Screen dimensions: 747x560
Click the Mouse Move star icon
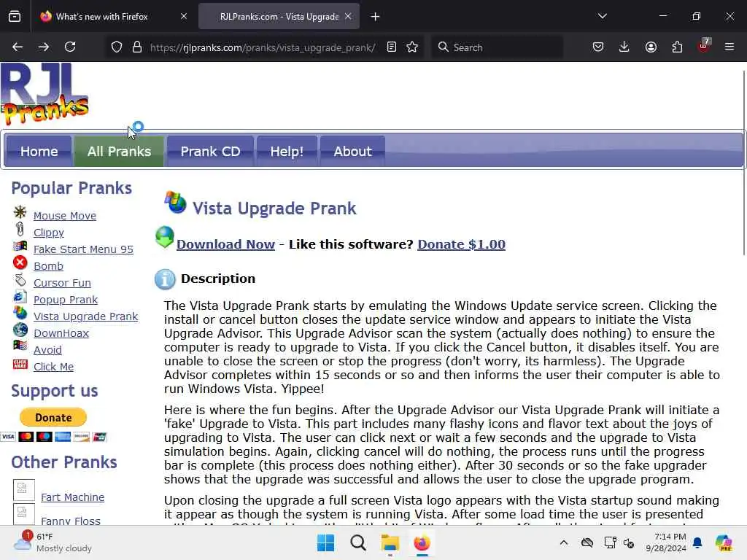click(20, 212)
